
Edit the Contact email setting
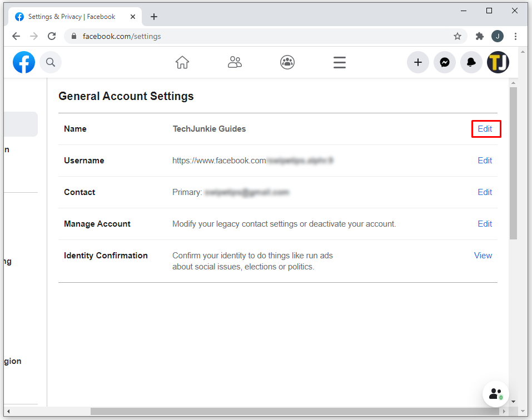[x=485, y=192]
